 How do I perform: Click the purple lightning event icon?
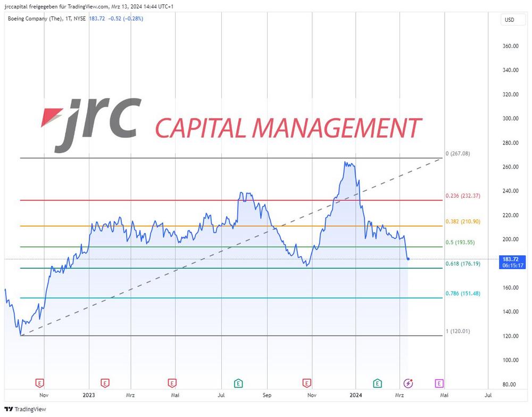point(408,383)
